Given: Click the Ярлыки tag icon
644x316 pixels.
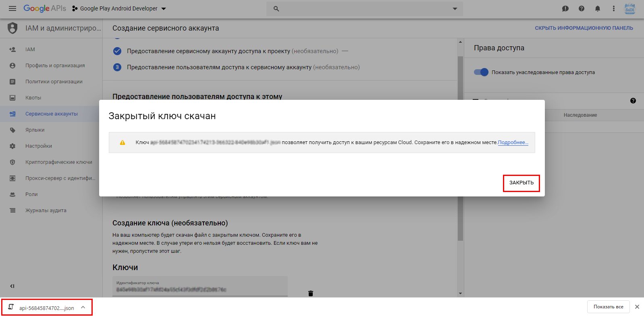Looking at the screenshot, I should 12,130.
